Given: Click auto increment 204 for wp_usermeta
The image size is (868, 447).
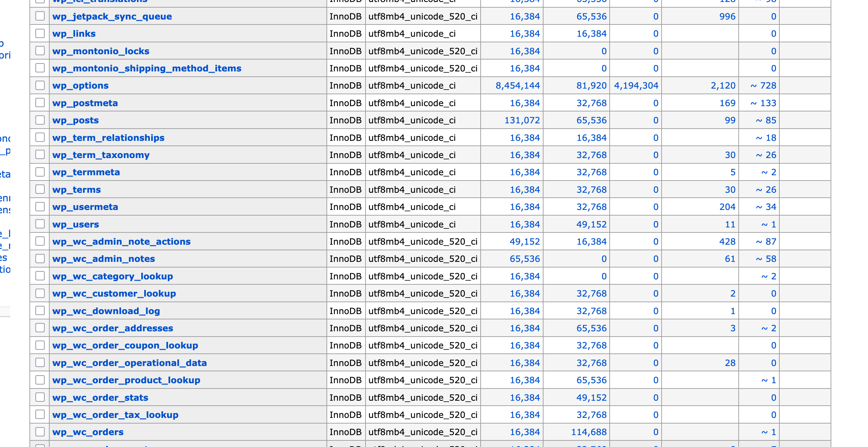Looking at the screenshot, I should pyautogui.click(x=727, y=207).
